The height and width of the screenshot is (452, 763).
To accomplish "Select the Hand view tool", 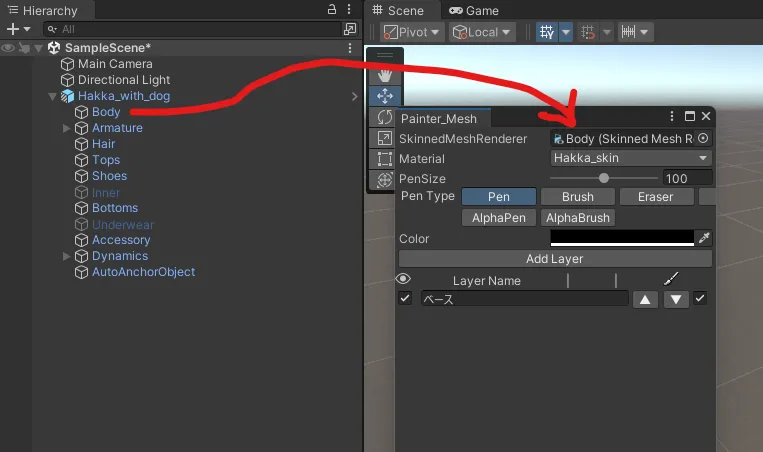I will 384,76.
